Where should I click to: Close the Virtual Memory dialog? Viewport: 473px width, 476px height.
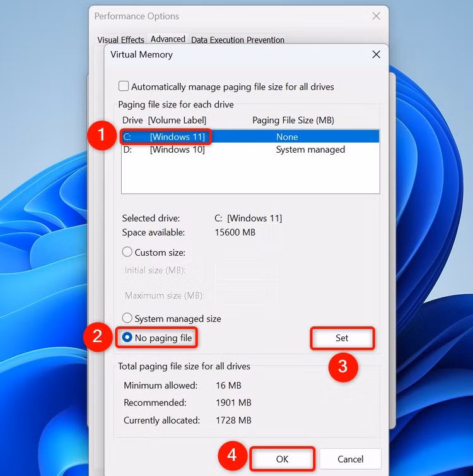pyautogui.click(x=376, y=55)
